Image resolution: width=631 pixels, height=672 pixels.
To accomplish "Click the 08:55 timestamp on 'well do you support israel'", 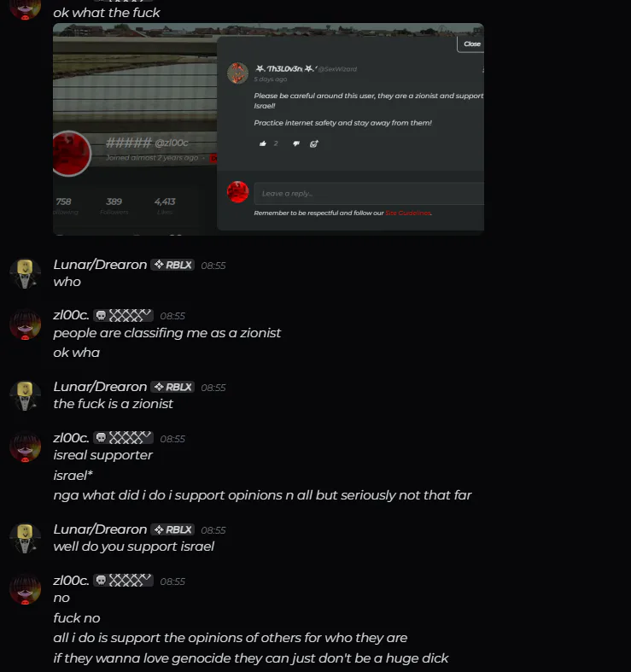I will click(x=213, y=530).
